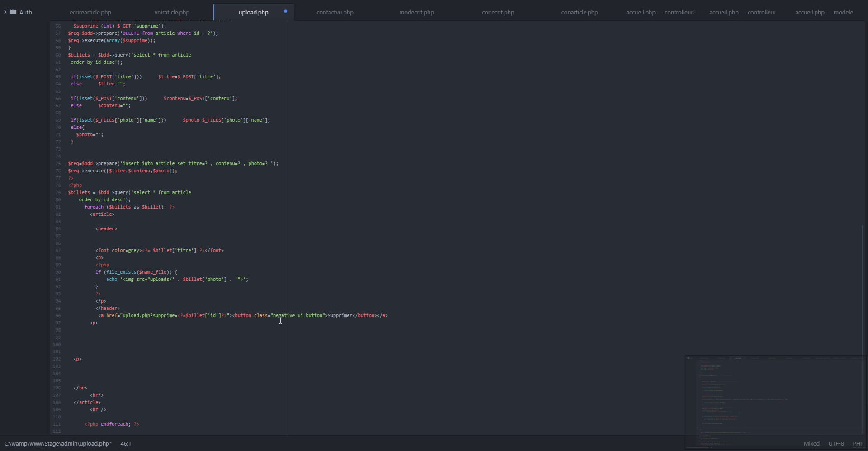Click the 'echo <img src="uploads/' line
This screenshot has width=868, height=451.
coord(177,279)
